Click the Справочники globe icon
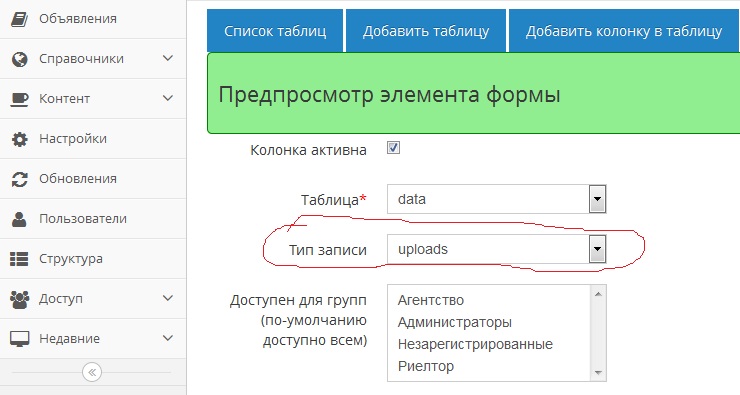 click(19, 59)
